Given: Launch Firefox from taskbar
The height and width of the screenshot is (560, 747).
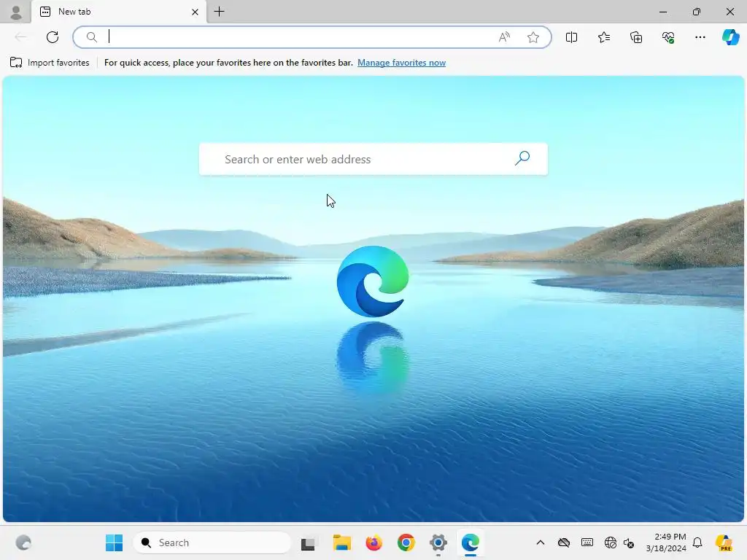Looking at the screenshot, I should (x=374, y=542).
